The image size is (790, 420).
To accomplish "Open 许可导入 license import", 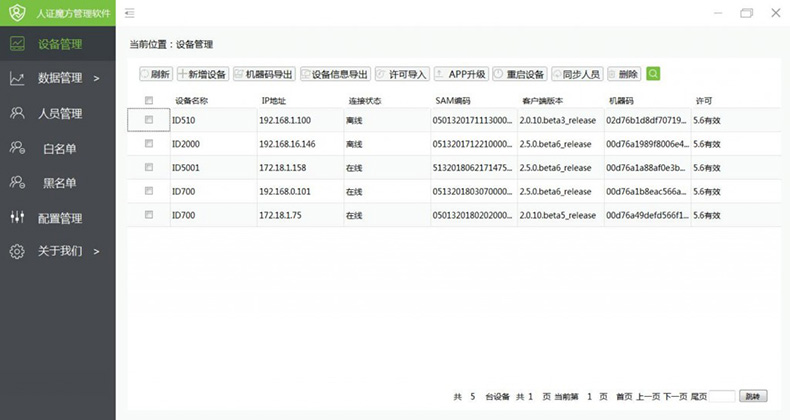I will [402, 74].
